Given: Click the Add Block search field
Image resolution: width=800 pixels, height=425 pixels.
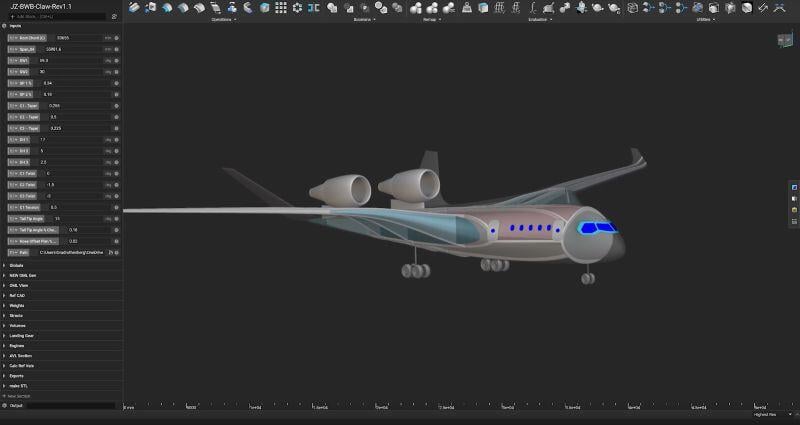Looking at the screenshot, I should 59,17.
